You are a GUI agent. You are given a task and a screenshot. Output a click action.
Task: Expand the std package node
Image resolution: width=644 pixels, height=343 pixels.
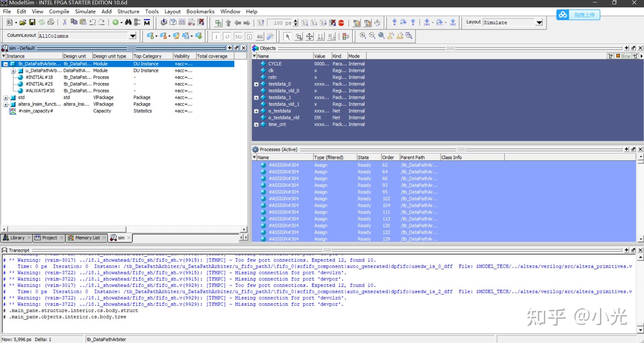(6, 98)
